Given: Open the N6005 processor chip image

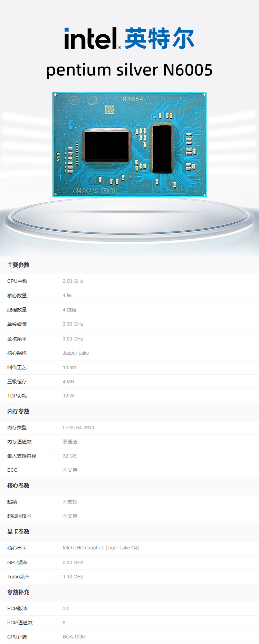Looking at the screenshot, I should click(129, 144).
